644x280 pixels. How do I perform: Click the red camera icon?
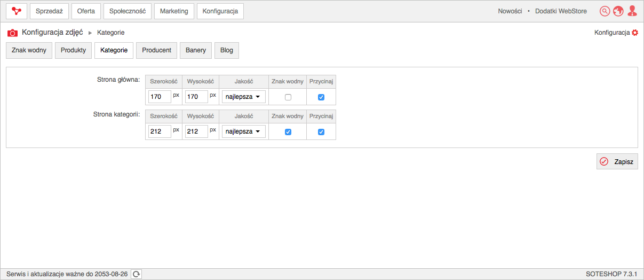12,33
